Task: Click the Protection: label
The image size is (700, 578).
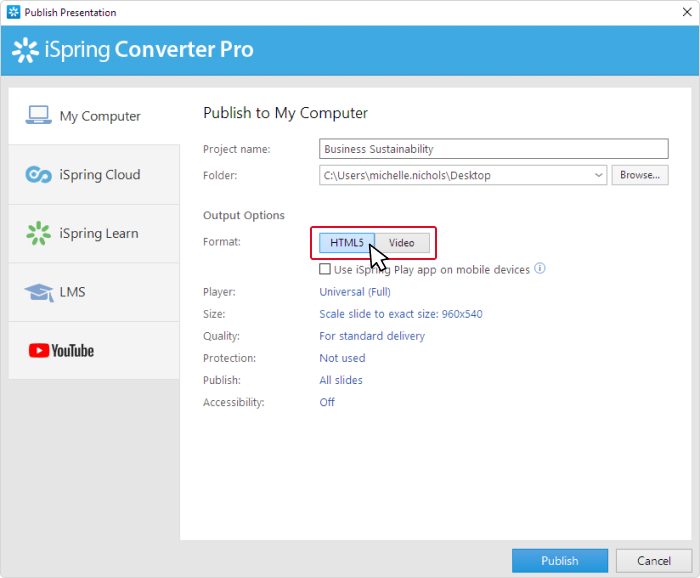Action: point(229,358)
